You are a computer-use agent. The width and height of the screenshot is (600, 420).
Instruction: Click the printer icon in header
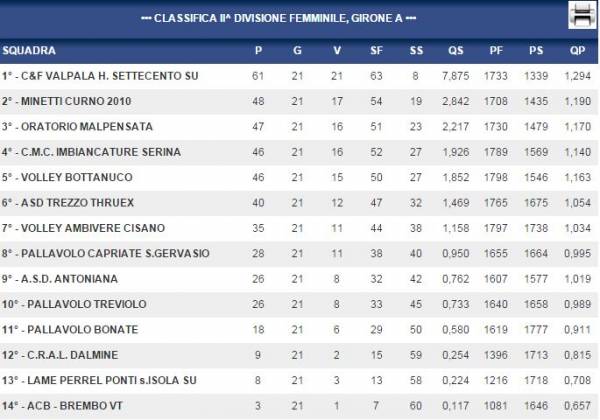click(582, 15)
